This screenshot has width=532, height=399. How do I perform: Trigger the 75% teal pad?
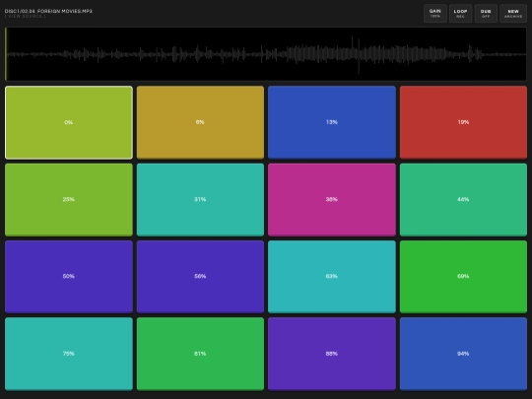click(x=69, y=354)
